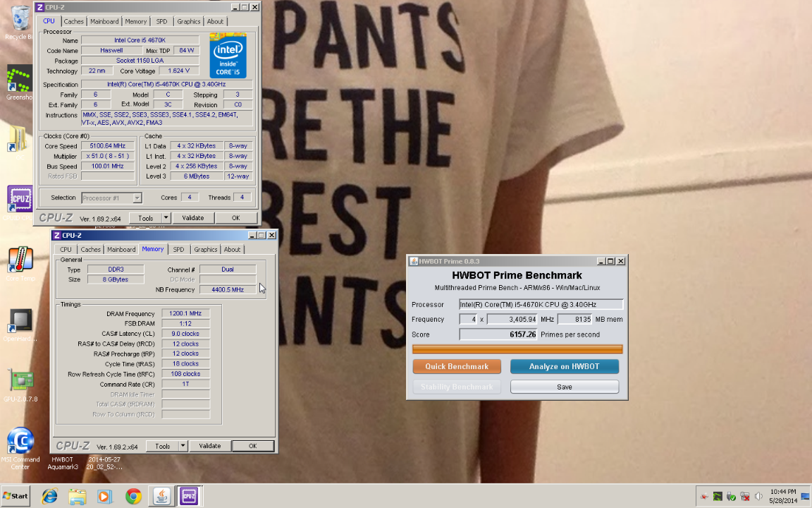Click Validate in lower CPU-Z Memory window
Viewport: 812px width, 508px height.
coord(210,447)
